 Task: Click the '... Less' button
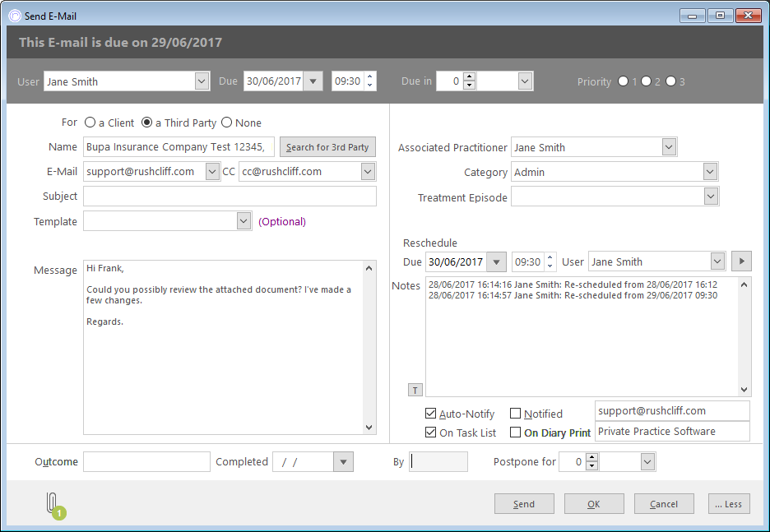(x=729, y=503)
